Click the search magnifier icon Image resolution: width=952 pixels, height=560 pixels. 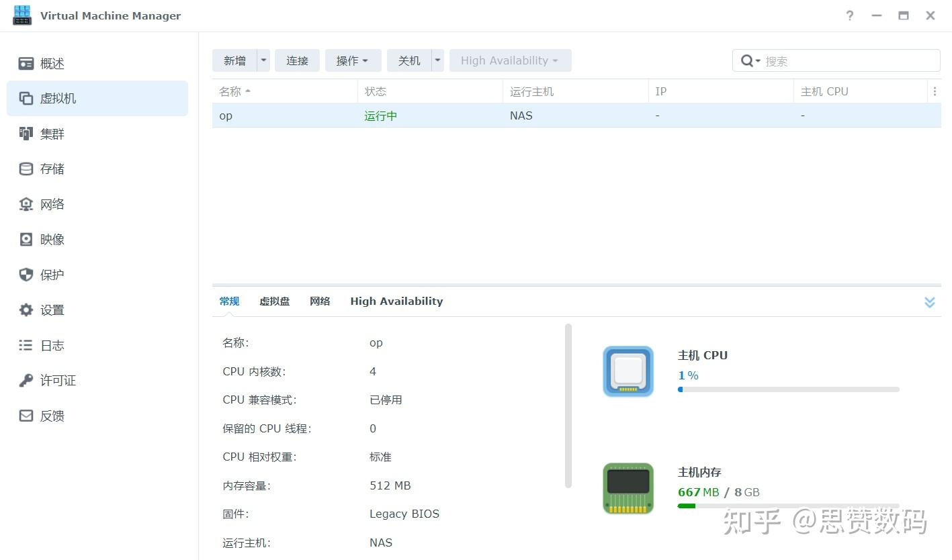tap(747, 61)
